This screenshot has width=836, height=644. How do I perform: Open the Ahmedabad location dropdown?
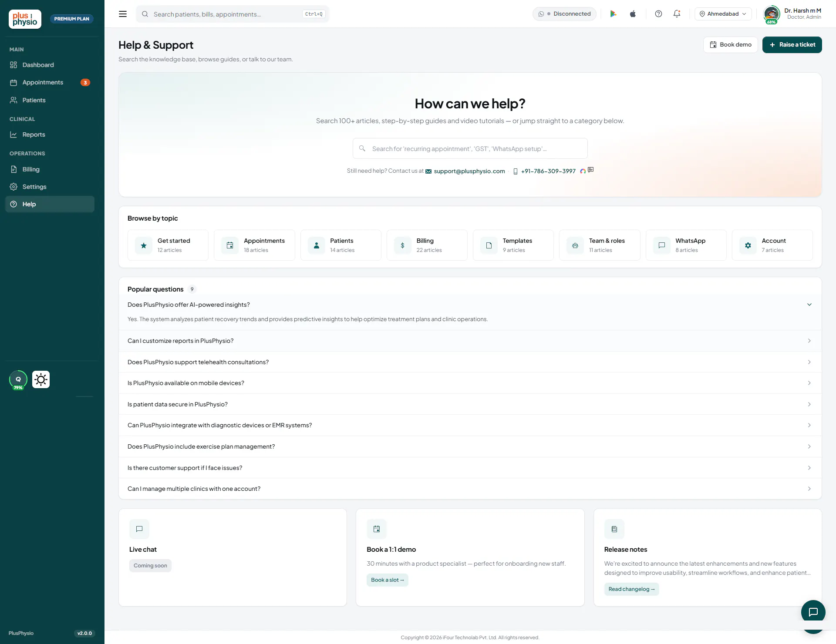[723, 14]
